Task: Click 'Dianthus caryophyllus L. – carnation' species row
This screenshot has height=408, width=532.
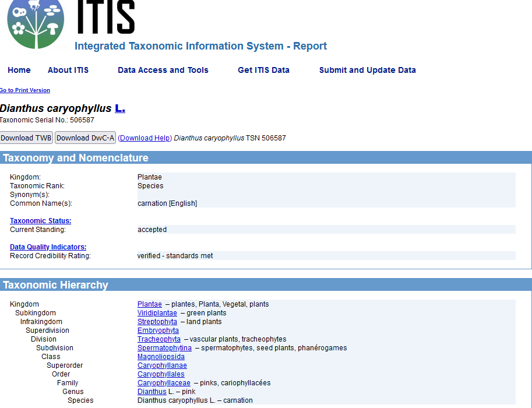Action: click(195, 400)
